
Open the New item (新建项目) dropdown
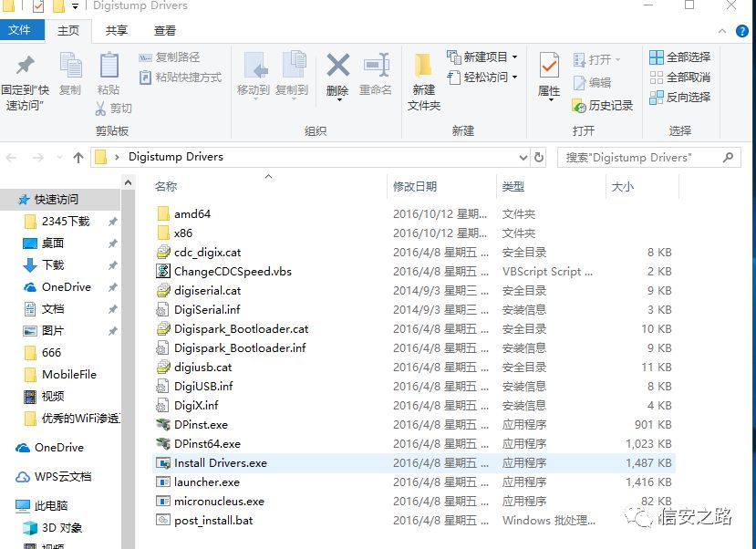(482, 57)
